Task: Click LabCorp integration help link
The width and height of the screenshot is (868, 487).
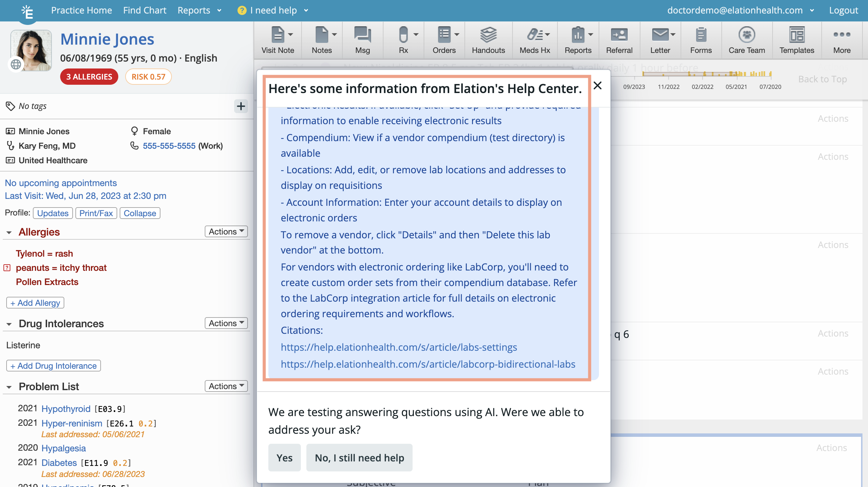Action: click(x=427, y=364)
